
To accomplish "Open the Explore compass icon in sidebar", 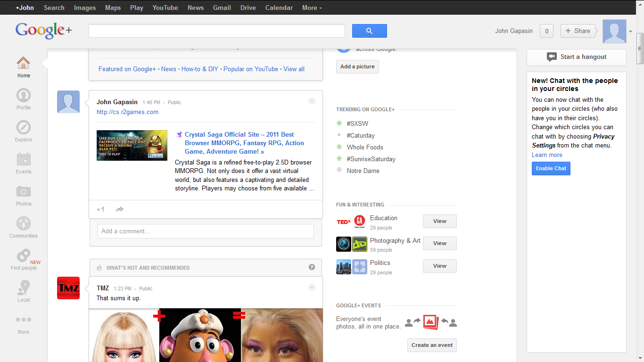I will pyautogui.click(x=23, y=128).
